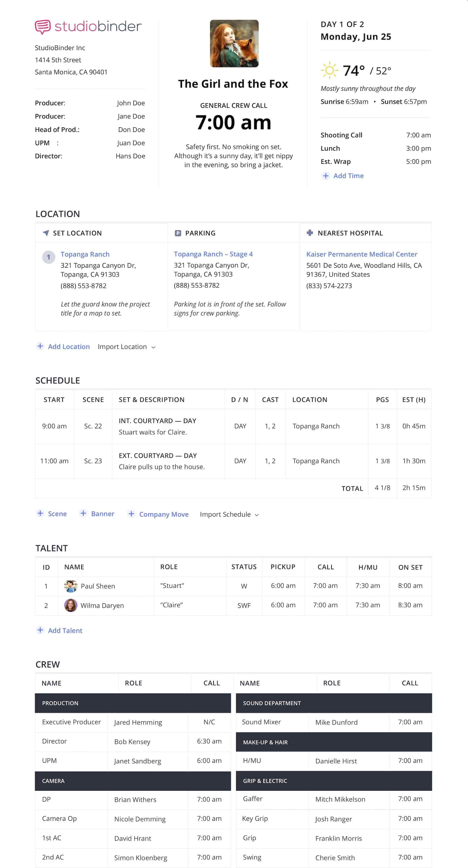Click the plus icon beside Scene

coord(40,513)
